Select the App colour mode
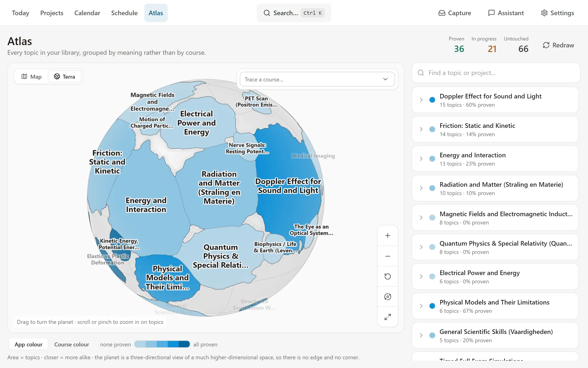Image resolution: width=588 pixels, height=368 pixels. point(28,344)
